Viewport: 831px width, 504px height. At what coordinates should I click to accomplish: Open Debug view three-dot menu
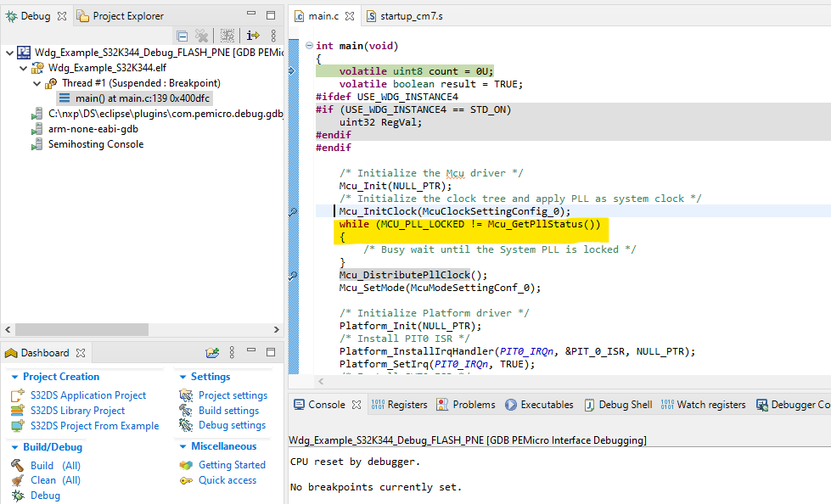click(273, 36)
